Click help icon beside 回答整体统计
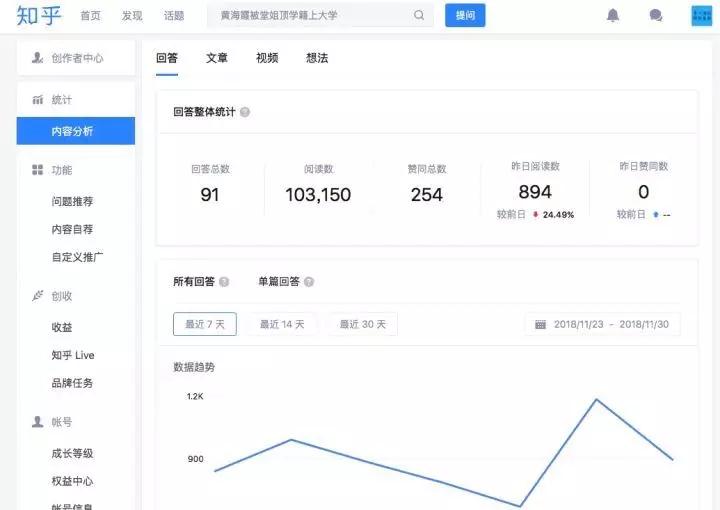Screen dimensions: 720x510 tap(245, 112)
